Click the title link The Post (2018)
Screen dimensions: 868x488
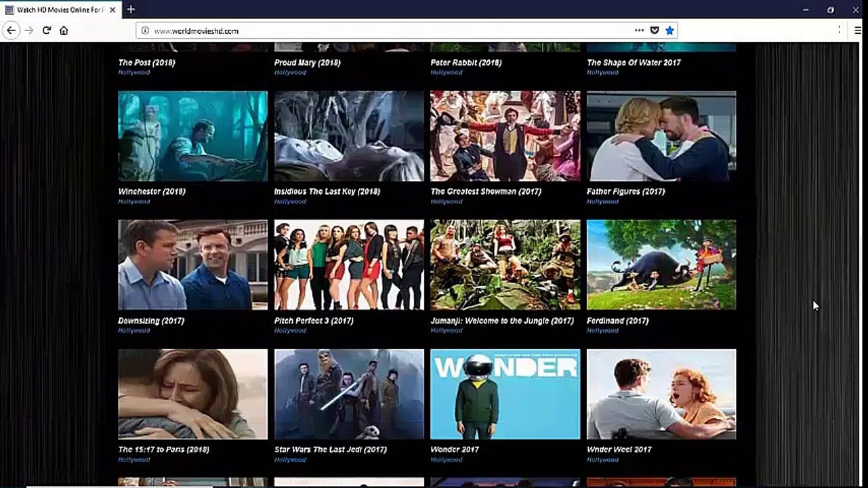click(147, 62)
